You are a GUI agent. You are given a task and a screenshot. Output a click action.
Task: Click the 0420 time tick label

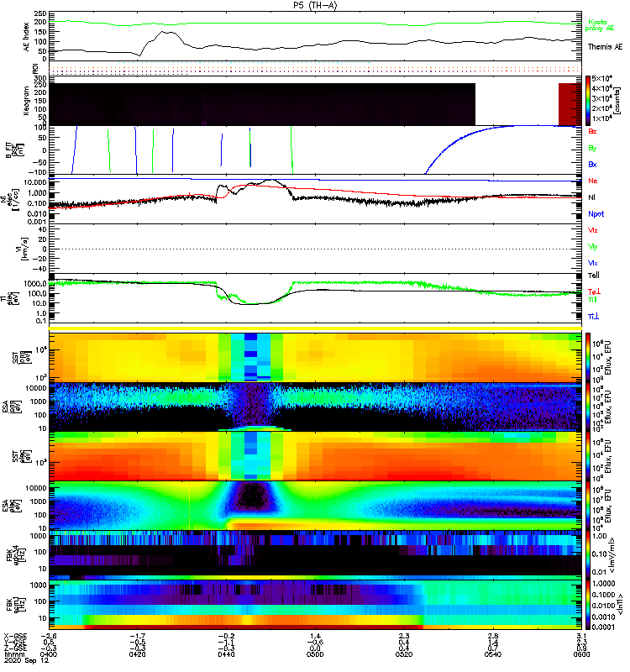click(137, 654)
